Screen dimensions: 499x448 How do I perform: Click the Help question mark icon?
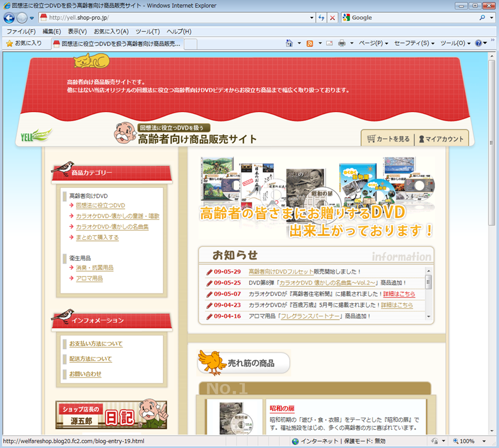pyautogui.click(x=479, y=43)
